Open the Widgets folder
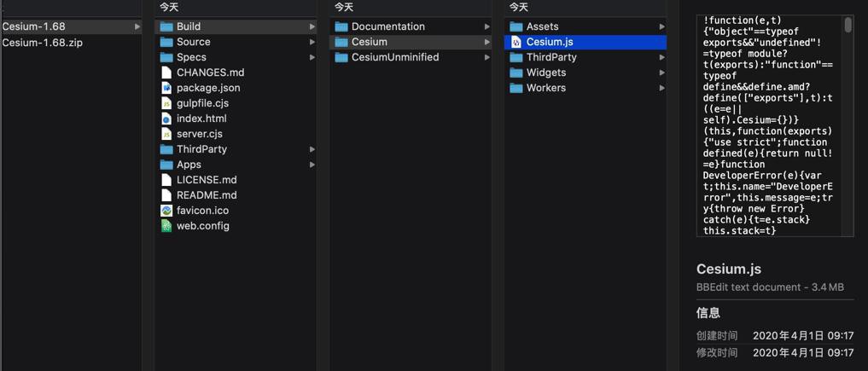The image size is (868, 371). coord(546,72)
